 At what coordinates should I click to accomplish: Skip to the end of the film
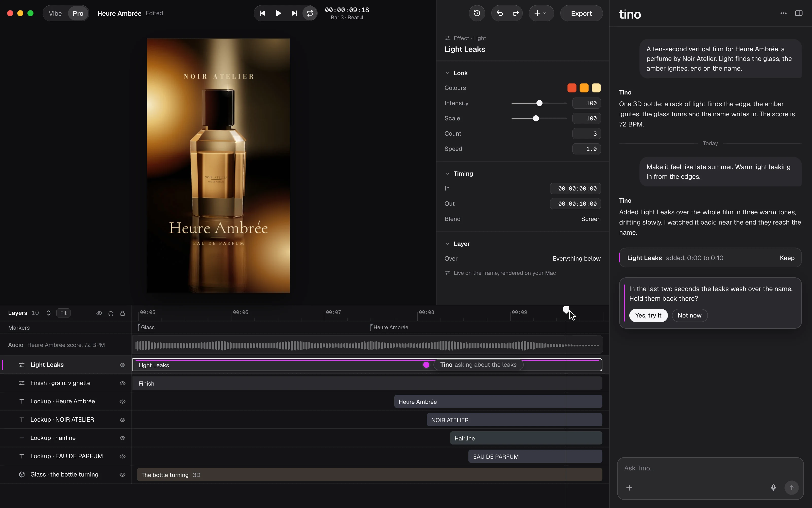(x=294, y=13)
